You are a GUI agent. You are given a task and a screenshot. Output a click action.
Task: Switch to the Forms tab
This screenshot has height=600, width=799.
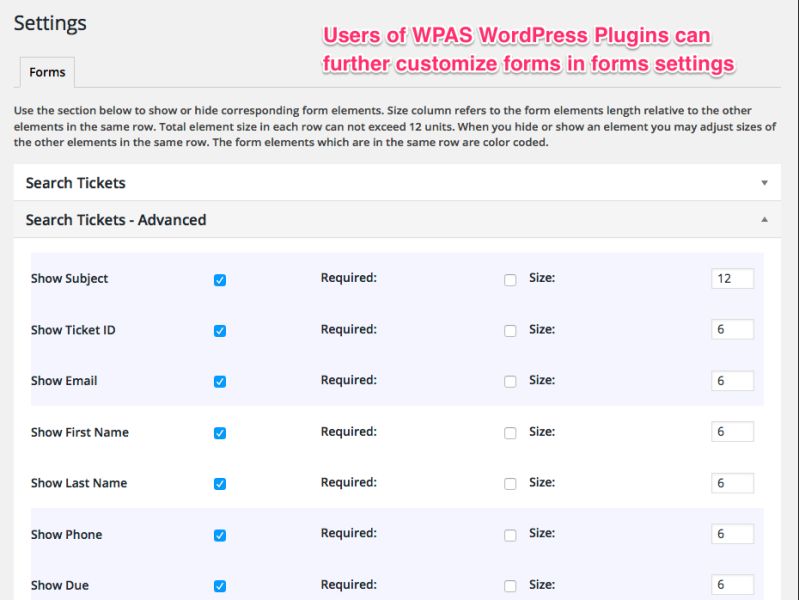tap(47, 72)
